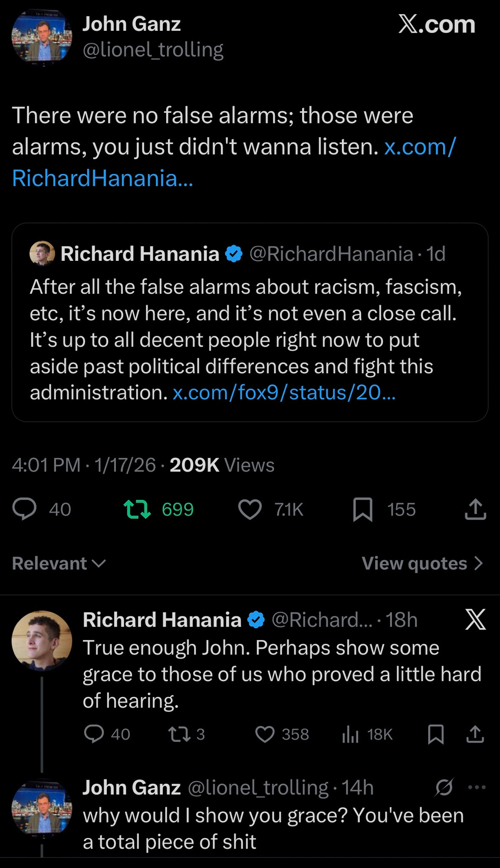
Task: Click the Grok icon on Ganz's reply
Action: tap(444, 787)
